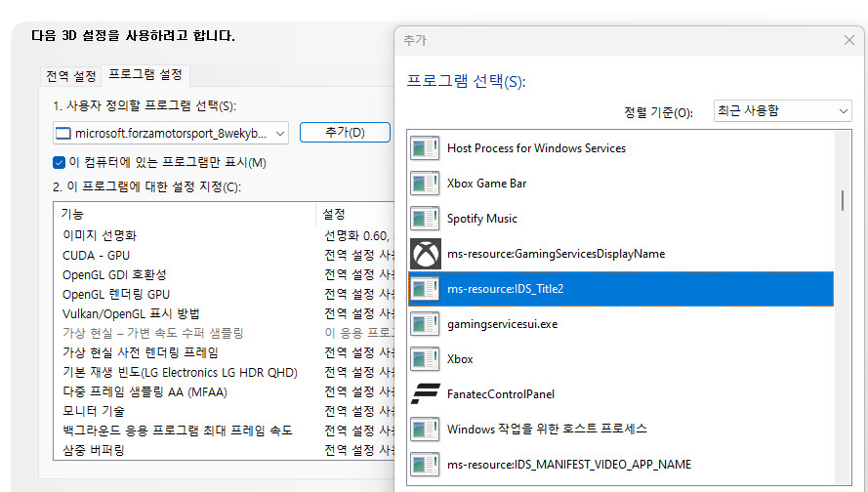The image size is (868, 492).
Task: Switch to the 전역 설정 tab
Action: click(71, 76)
